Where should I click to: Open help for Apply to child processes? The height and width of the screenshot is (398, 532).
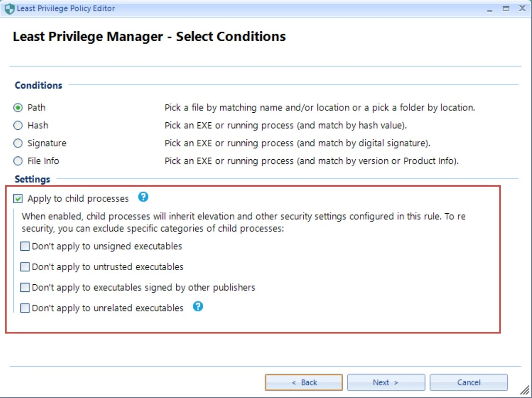click(x=143, y=198)
